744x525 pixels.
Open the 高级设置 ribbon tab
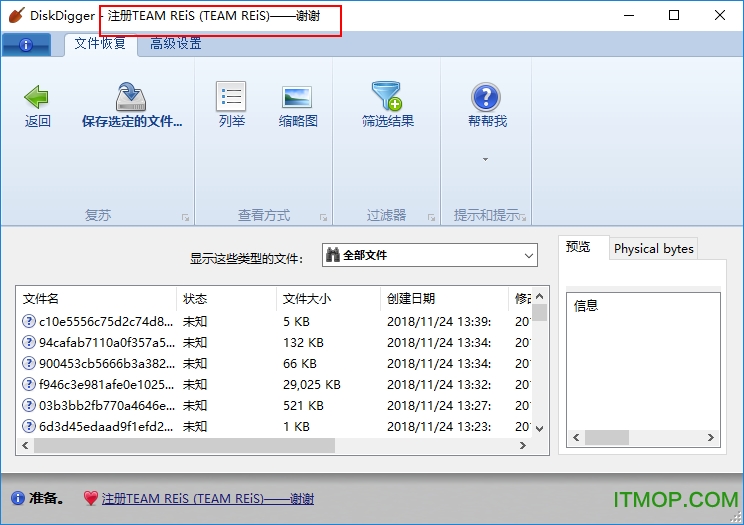tap(176, 44)
